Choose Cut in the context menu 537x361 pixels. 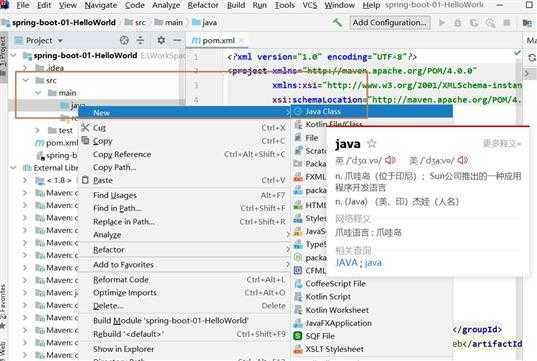[x=184, y=128]
